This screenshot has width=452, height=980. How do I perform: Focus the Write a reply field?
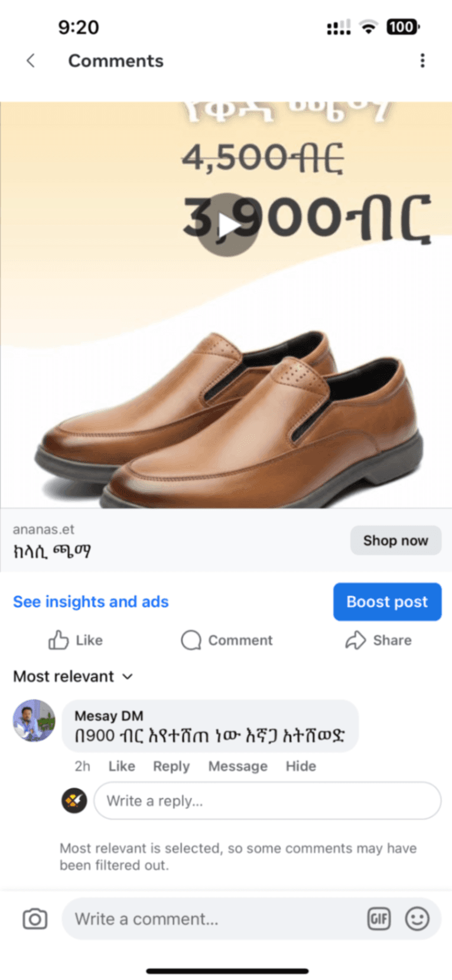(267, 801)
